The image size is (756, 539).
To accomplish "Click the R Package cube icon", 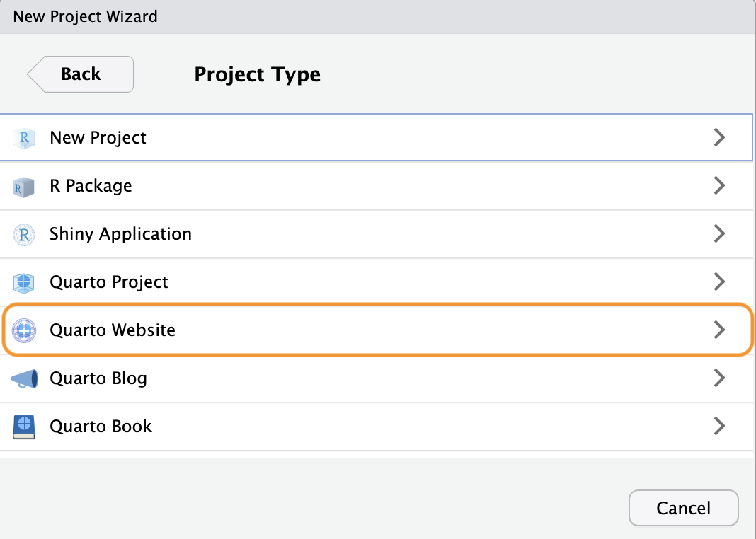I will (23, 186).
